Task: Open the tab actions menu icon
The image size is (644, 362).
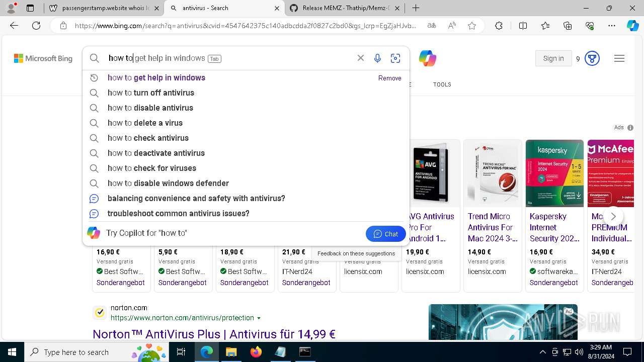Action: [x=30, y=8]
